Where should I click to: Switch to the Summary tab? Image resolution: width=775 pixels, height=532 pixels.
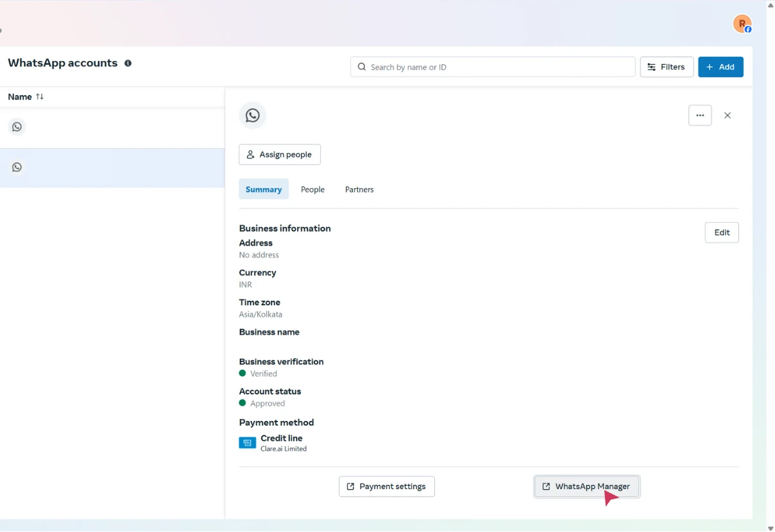click(264, 189)
